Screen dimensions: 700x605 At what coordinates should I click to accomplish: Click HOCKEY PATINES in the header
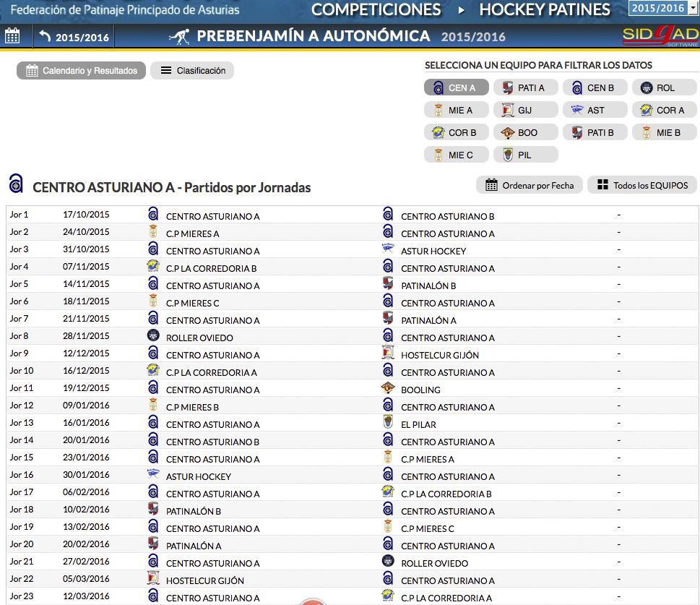tap(545, 10)
